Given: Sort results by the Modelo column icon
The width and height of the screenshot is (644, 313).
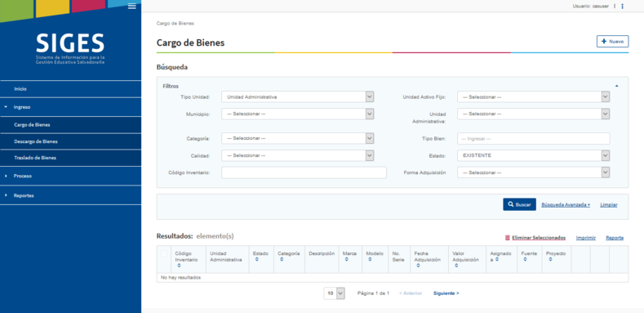Looking at the screenshot, I should pos(370,260).
